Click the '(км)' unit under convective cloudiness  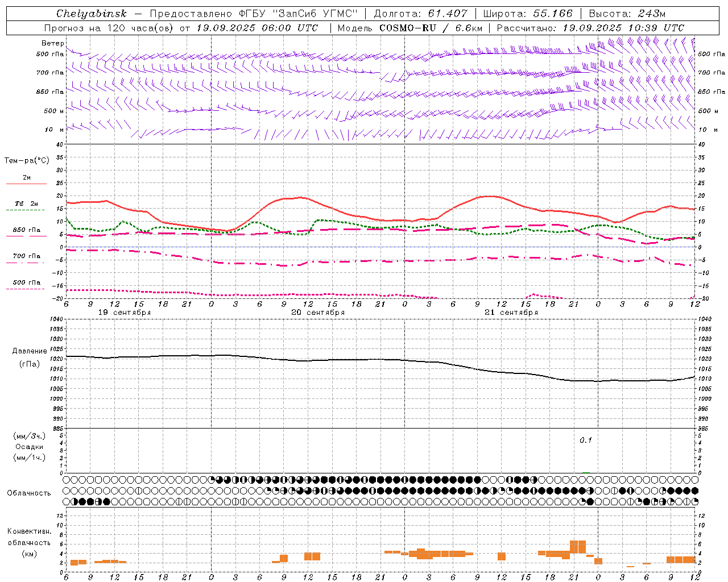tap(30, 554)
